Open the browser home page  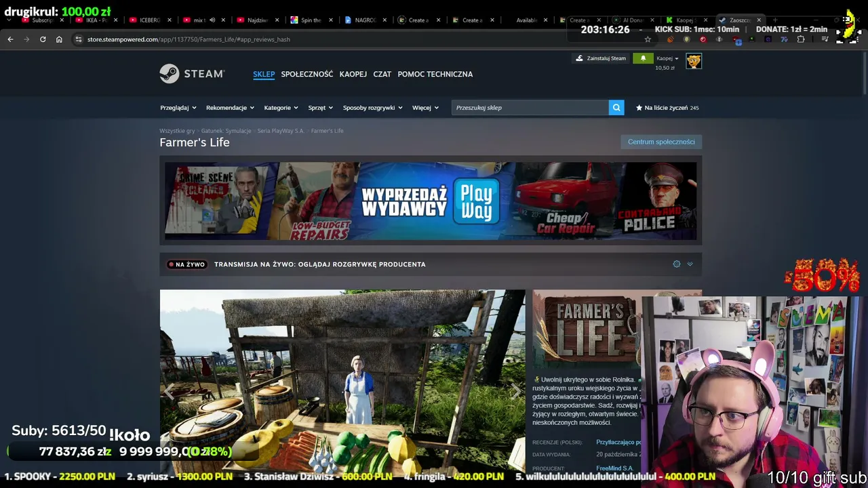click(x=59, y=39)
